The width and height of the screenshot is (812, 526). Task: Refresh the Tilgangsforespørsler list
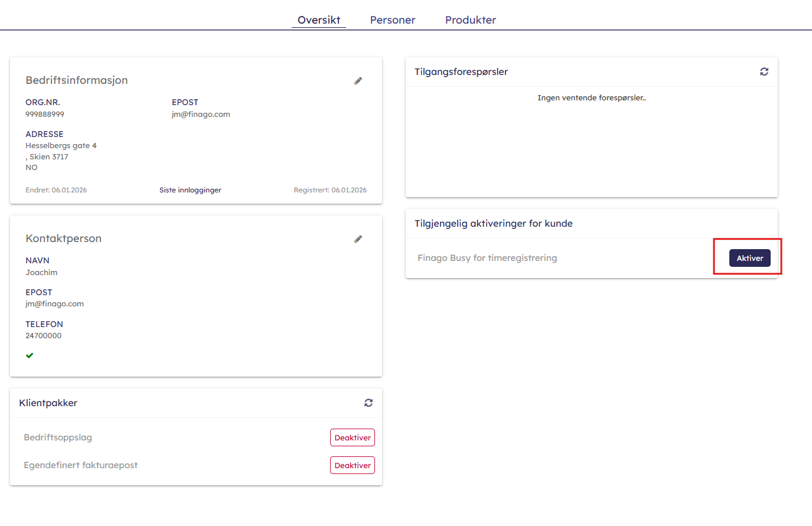pyautogui.click(x=764, y=71)
